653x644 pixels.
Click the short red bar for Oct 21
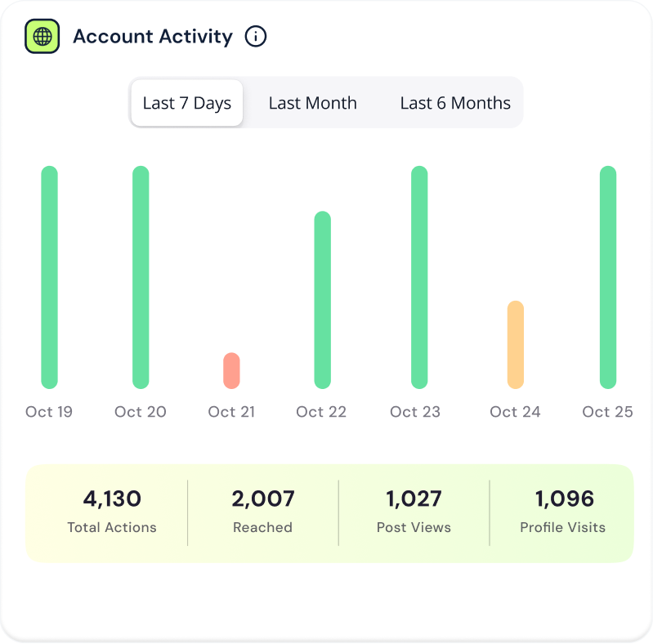coord(231,370)
